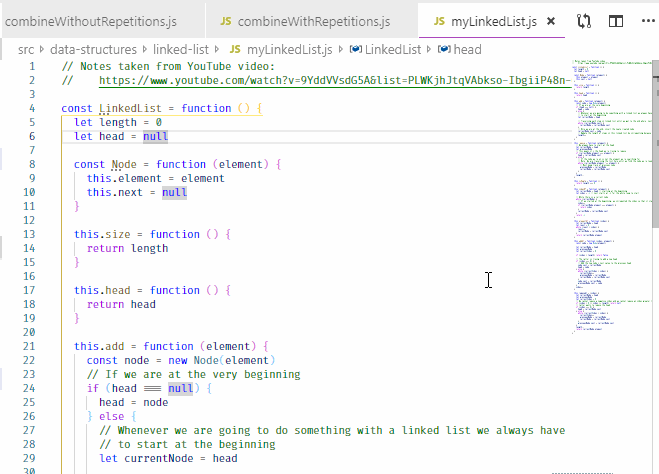Open the more actions ellipsis menu
The width and height of the screenshot is (659, 474).
coord(648,21)
